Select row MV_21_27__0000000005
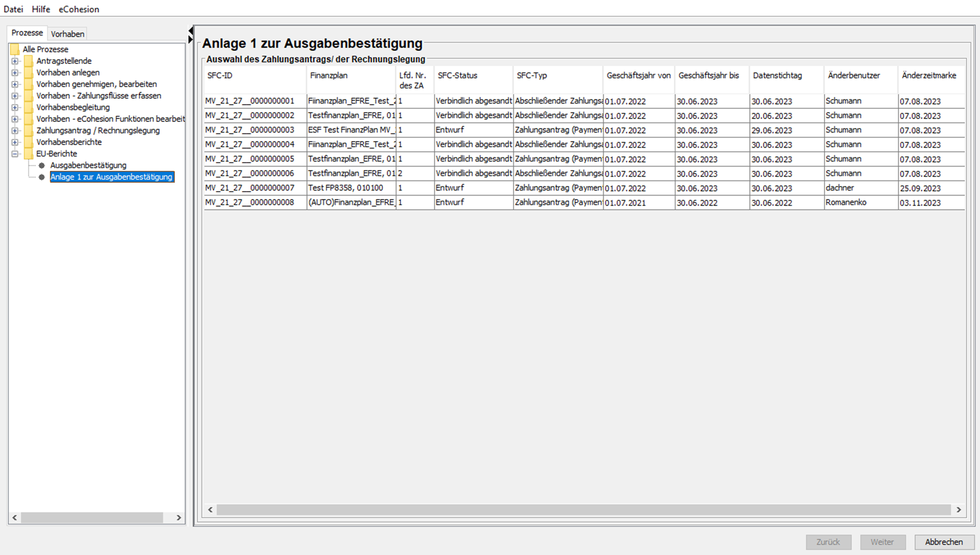 click(x=584, y=159)
